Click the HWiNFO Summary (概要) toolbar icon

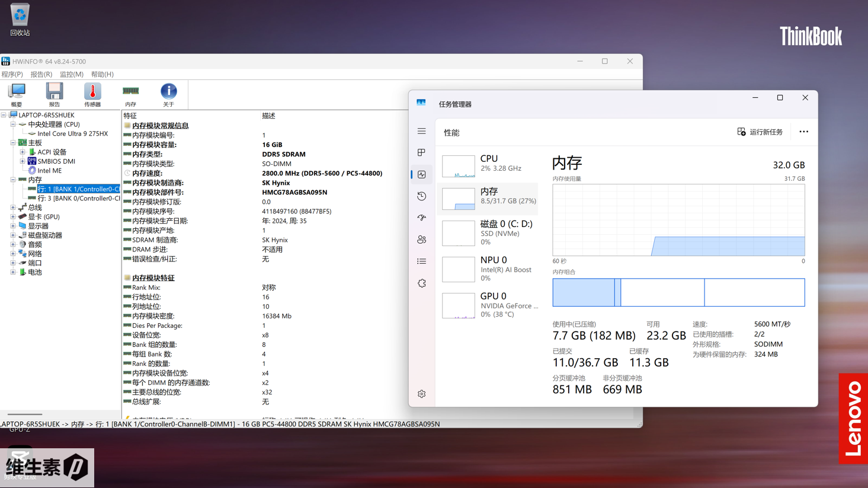tap(17, 94)
